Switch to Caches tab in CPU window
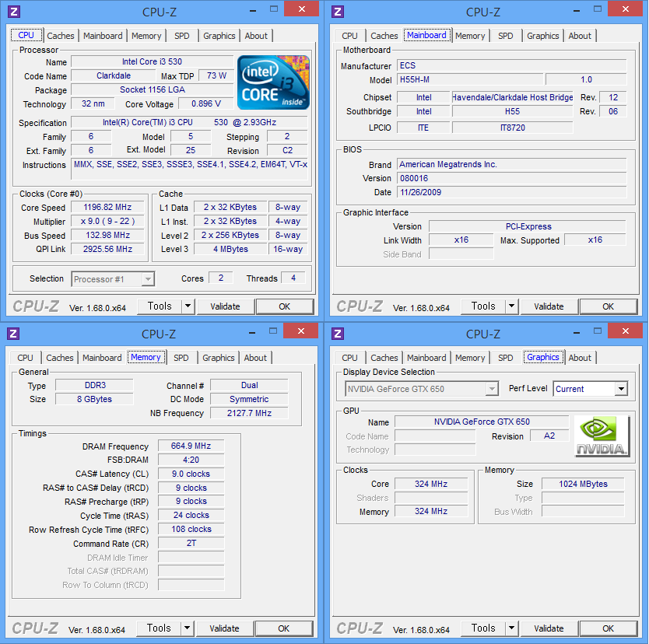The image size is (649, 644). click(61, 36)
